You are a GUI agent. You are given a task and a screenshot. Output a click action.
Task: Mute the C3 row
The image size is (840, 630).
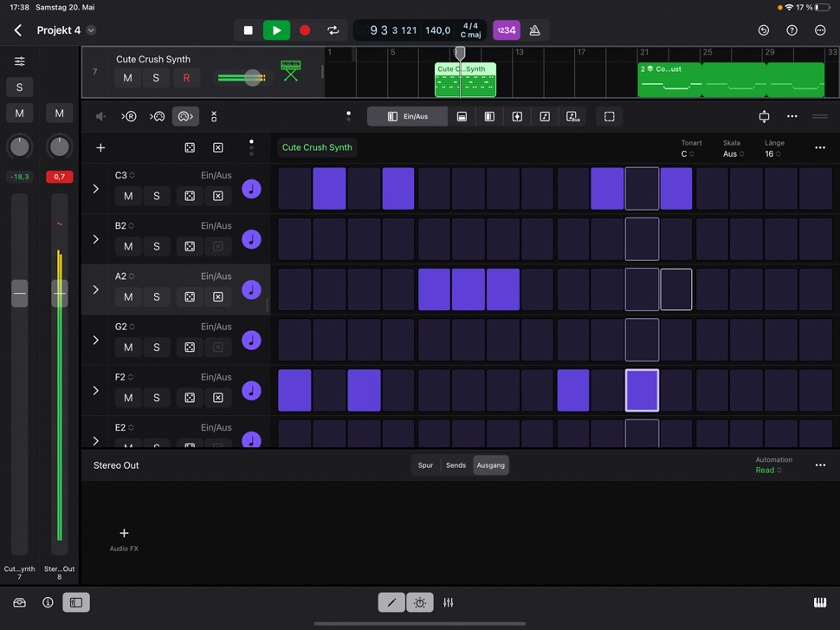point(128,196)
